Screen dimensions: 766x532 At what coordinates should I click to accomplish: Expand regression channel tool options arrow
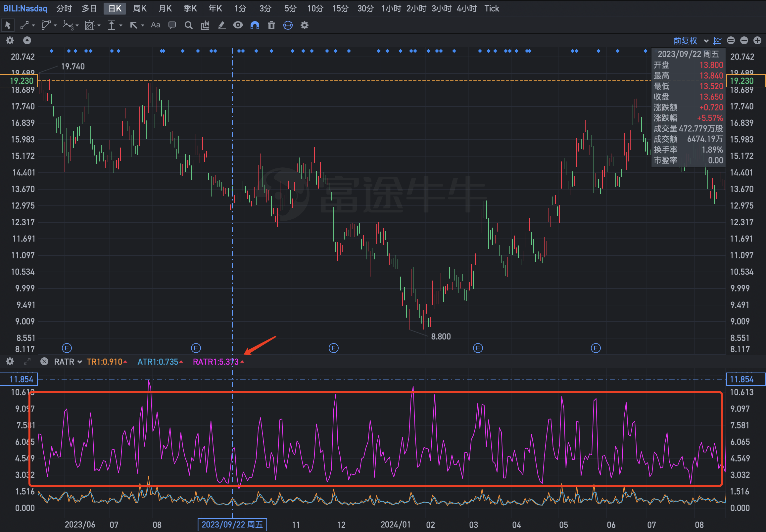(x=99, y=25)
